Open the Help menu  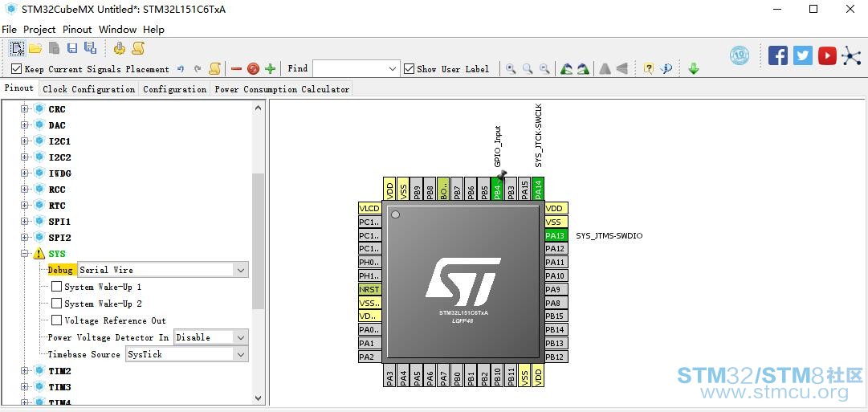[153, 30]
